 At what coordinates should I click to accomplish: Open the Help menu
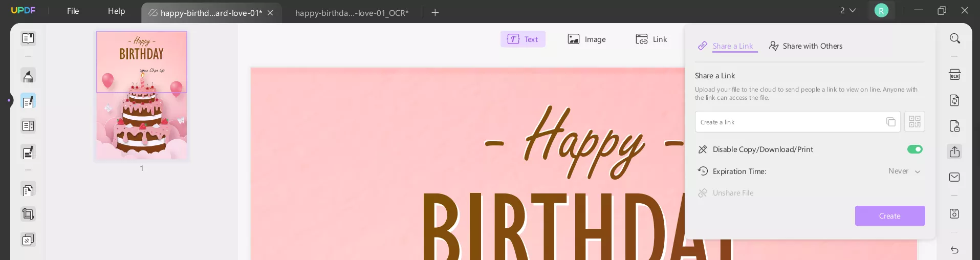coord(117,11)
